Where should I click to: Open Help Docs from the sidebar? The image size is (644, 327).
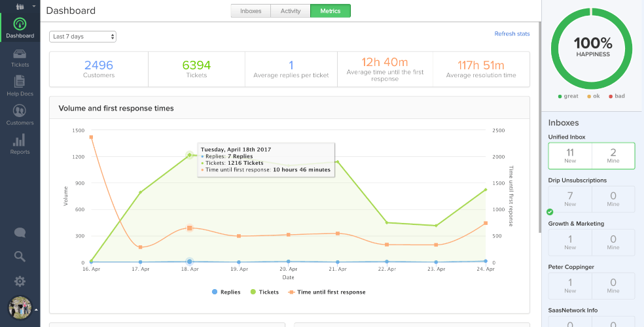point(20,85)
